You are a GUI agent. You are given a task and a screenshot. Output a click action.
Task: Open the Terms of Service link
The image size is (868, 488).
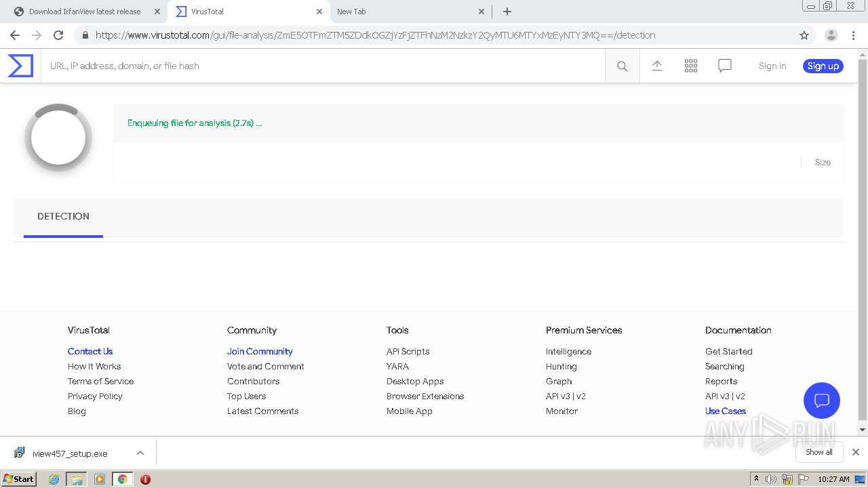click(100, 381)
